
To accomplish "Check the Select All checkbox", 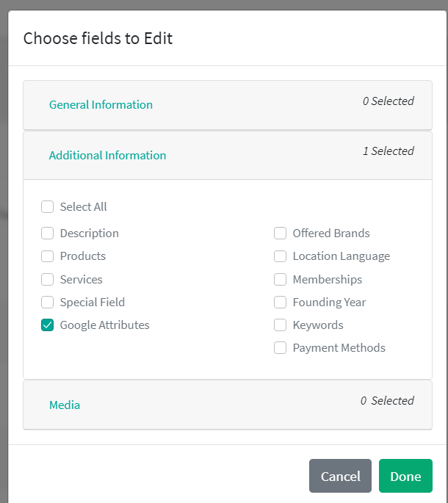I will pyautogui.click(x=48, y=207).
